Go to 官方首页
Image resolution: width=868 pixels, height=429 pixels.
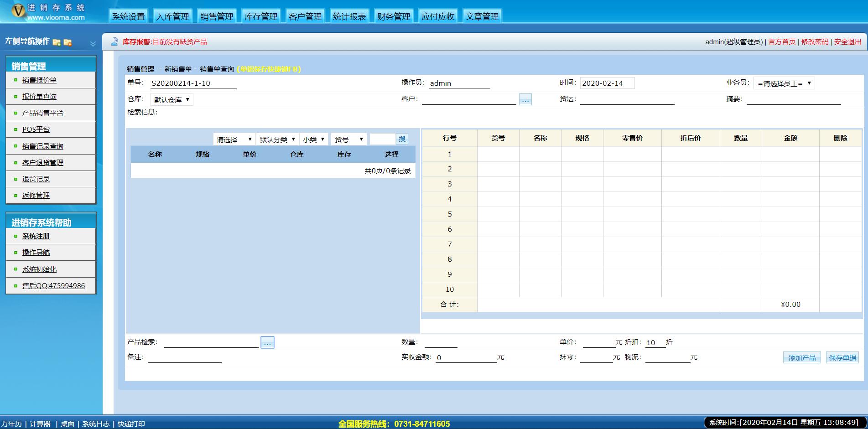click(x=782, y=42)
